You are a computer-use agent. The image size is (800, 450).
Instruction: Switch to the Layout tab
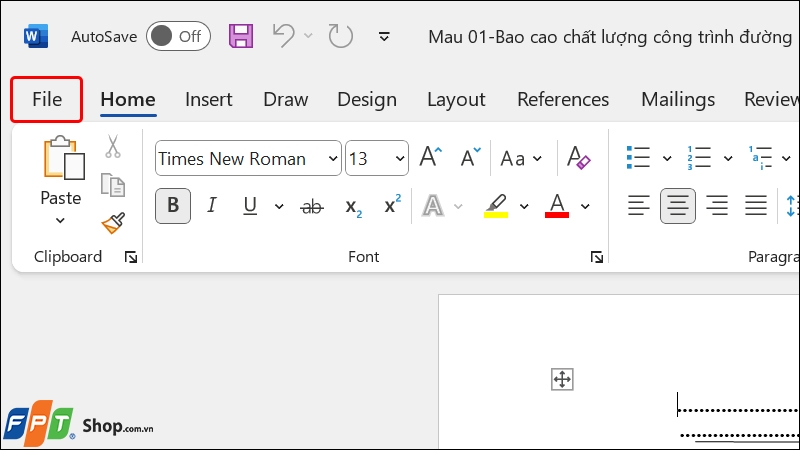tap(456, 99)
